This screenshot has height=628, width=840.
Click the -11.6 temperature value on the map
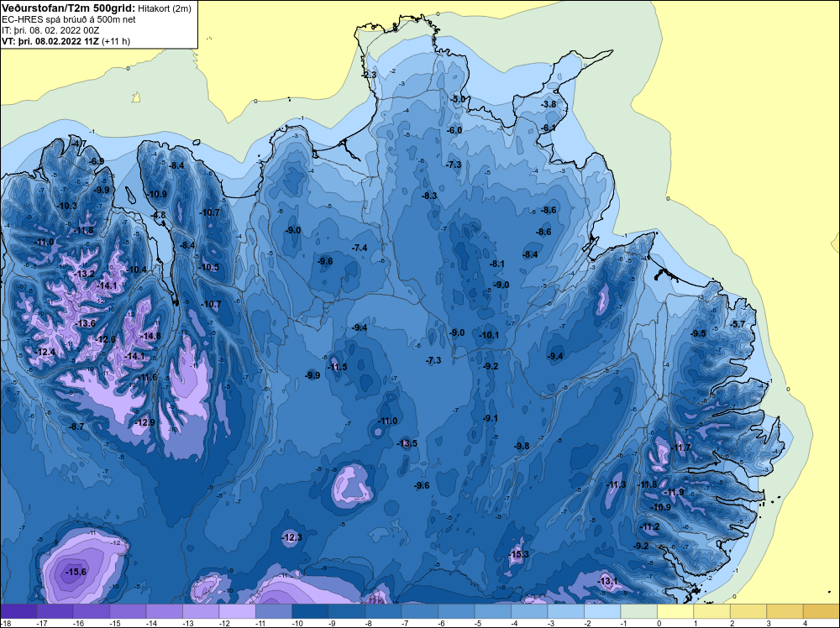[147, 378]
